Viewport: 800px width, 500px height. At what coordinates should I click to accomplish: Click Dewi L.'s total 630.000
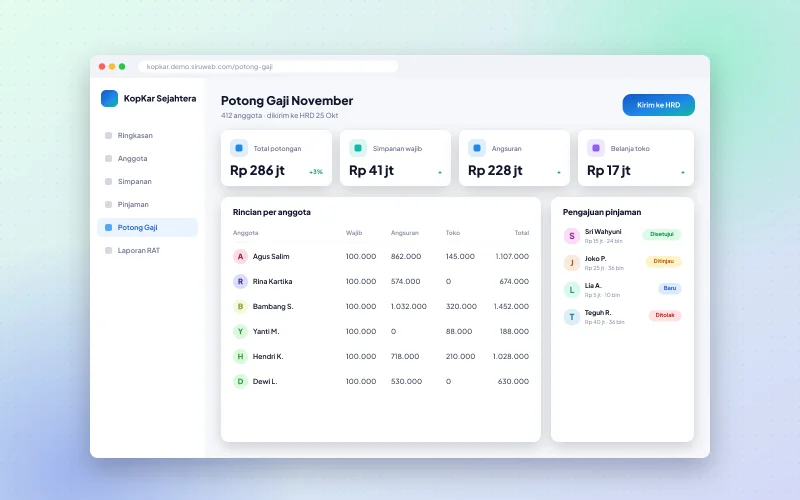[x=513, y=382]
